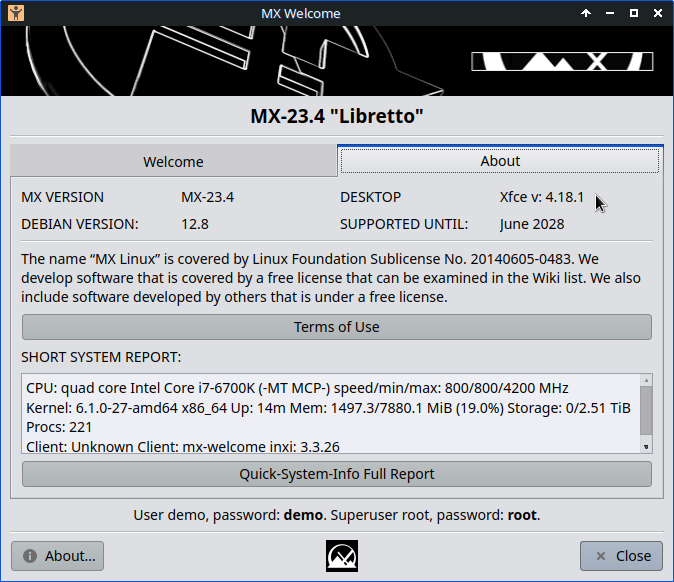
Task: Click the 'Client: Unknown Client' line
Action: [x=183, y=447]
